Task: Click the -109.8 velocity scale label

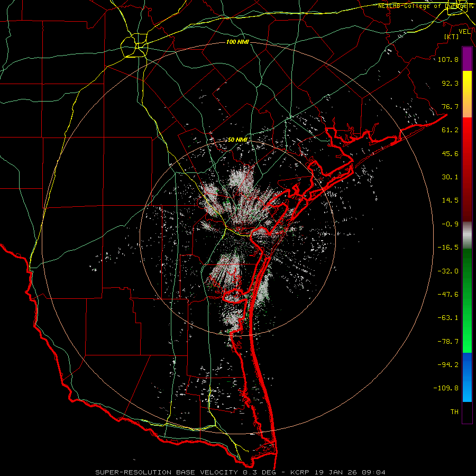Action: pos(446,388)
